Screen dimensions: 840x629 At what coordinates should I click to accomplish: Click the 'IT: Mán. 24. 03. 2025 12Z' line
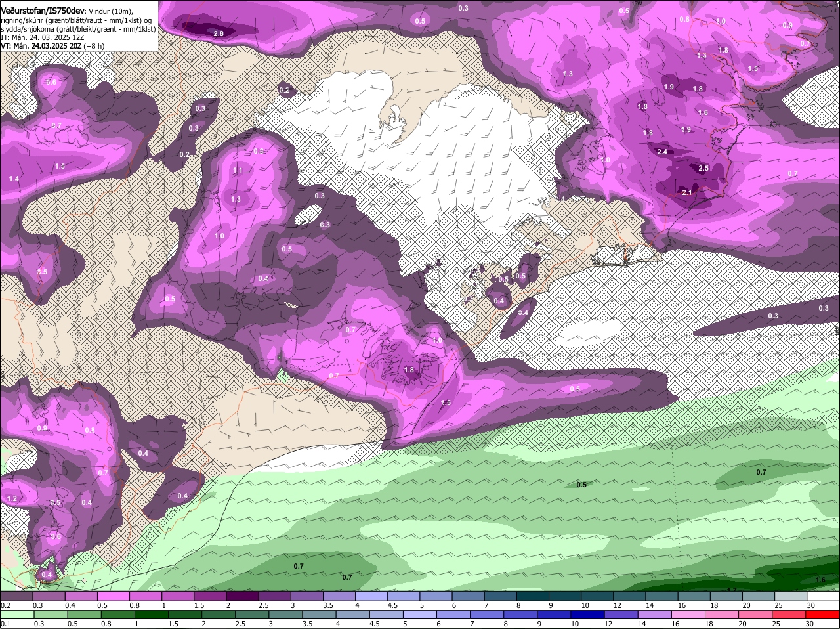point(41,37)
